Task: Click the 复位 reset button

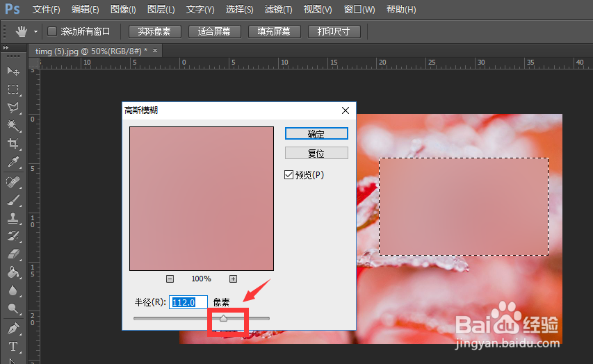Action: [316, 153]
